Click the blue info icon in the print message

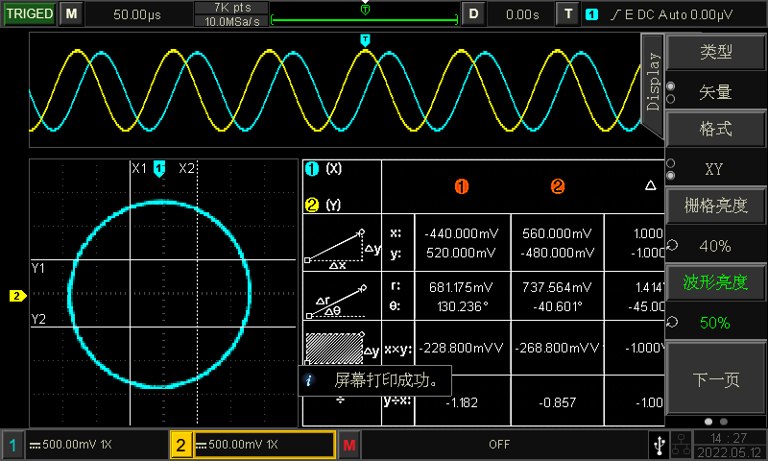pos(310,381)
